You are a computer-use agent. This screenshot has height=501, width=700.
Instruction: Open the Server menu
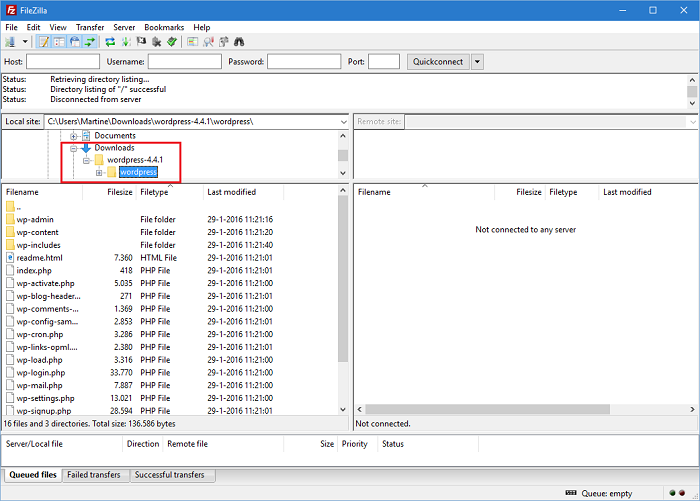pyautogui.click(x=124, y=27)
